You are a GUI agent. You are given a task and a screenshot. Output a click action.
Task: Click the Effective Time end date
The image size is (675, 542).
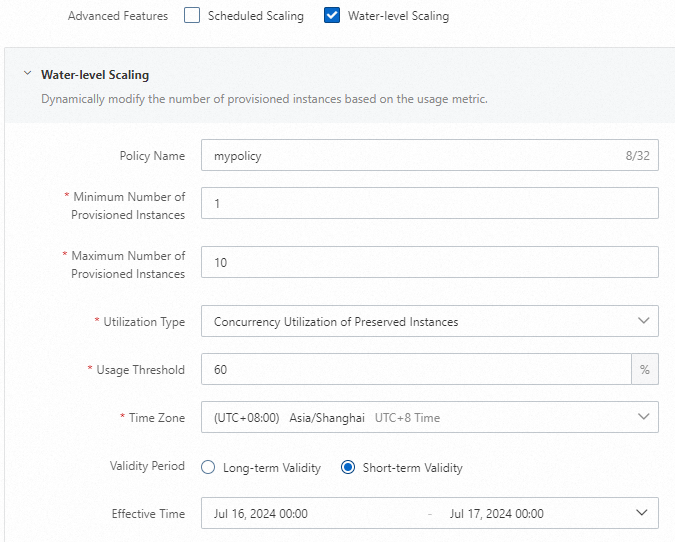(x=497, y=513)
